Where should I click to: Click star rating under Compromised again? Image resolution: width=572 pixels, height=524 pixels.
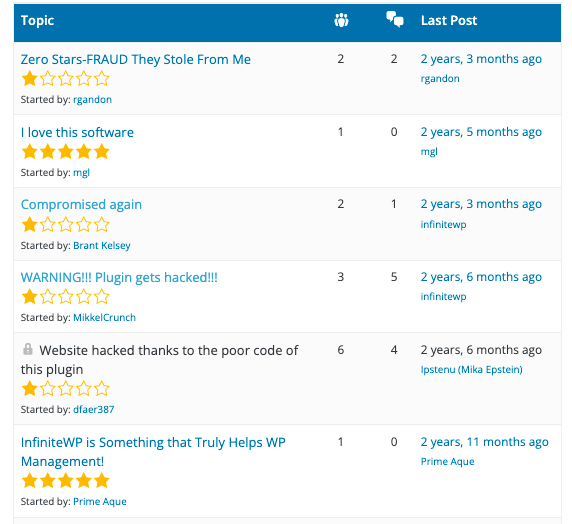pyautogui.click(x=66, y=224)
